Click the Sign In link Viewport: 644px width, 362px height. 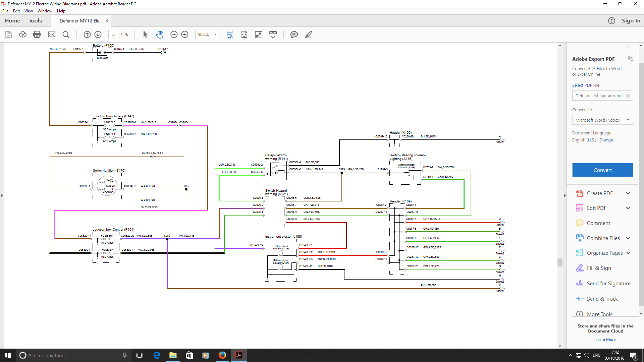coord(631,21)
